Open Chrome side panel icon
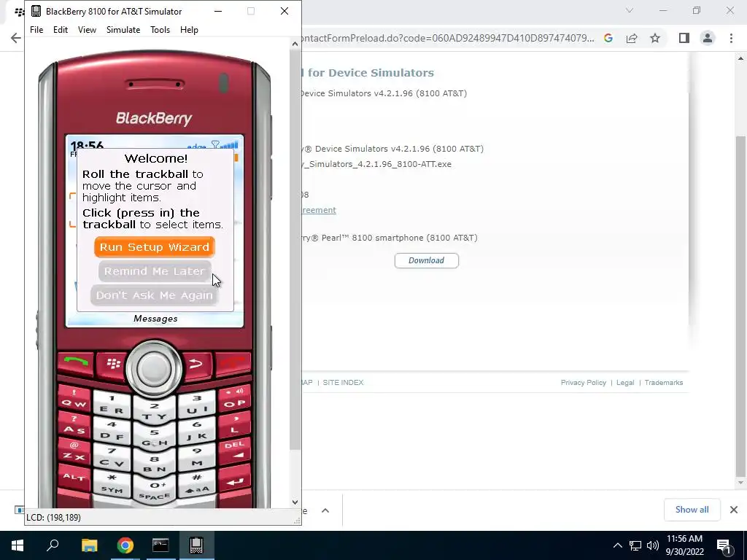The image size is (747, 560). tap(684, 38)
